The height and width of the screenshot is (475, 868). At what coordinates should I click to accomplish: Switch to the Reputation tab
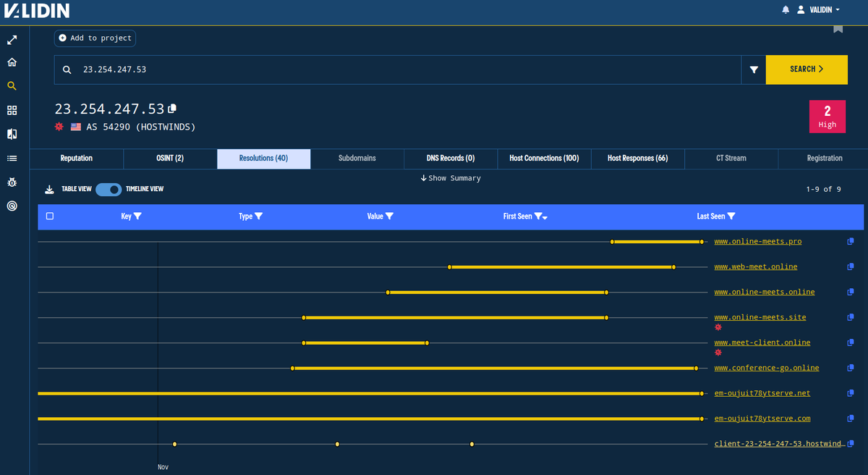point(77,159)
